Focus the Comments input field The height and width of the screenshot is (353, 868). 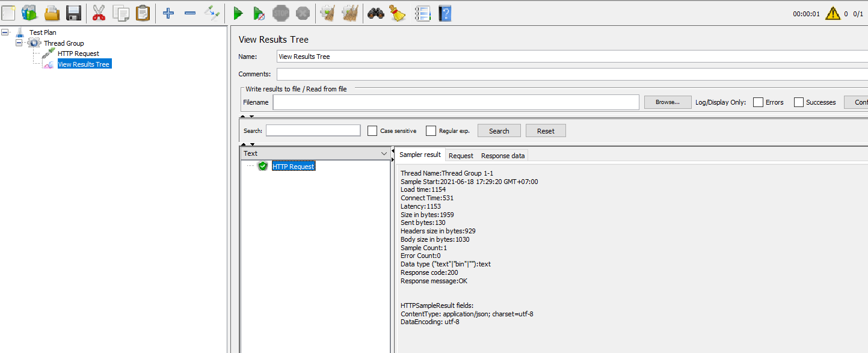(x=572, y=75)
